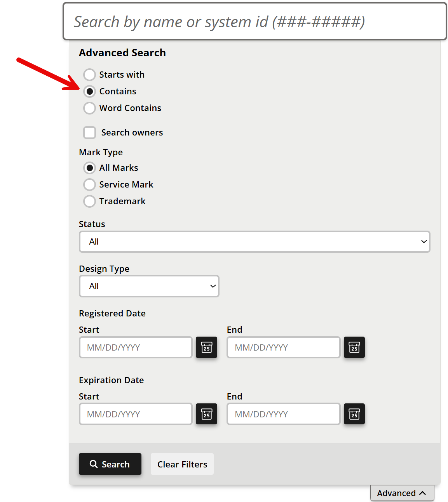This screenshot has width=448, height=502.
Task: Open Expiration Date End calendar picker
Action: tap(354, 414)
